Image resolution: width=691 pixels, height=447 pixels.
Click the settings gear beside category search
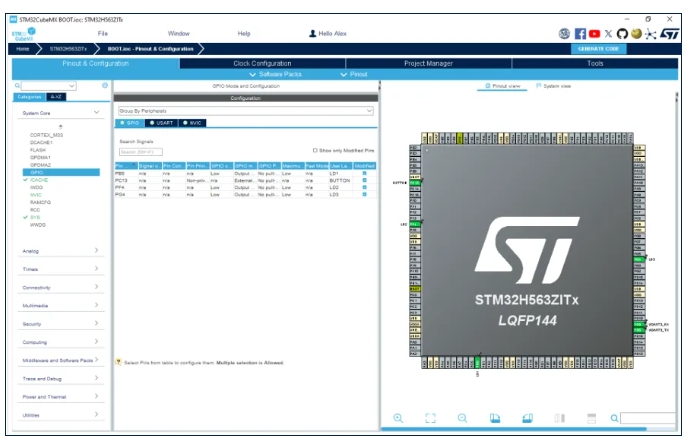click(x=105, y=85)
